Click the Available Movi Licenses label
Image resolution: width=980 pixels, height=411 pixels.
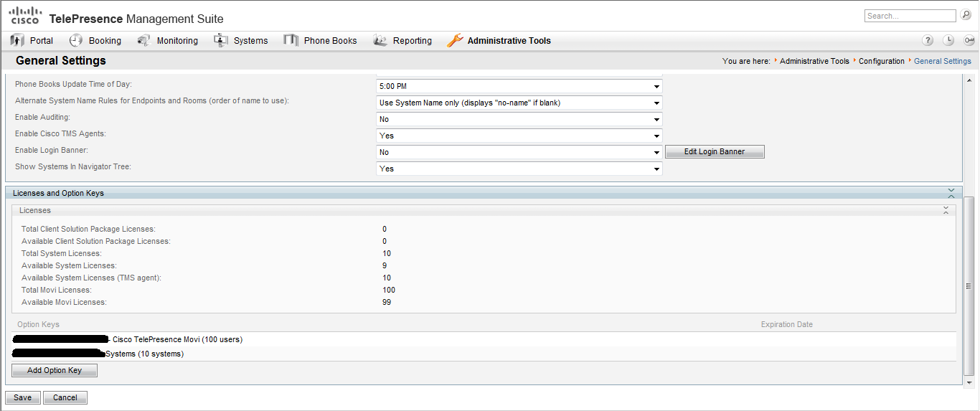[x=64, y=302]
